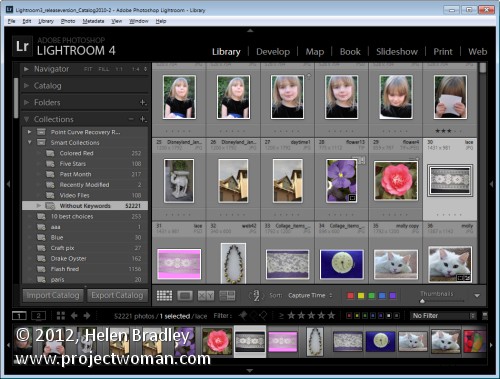Select second monitor display button 2
This screenshot has height=379, width=500.
38,315
